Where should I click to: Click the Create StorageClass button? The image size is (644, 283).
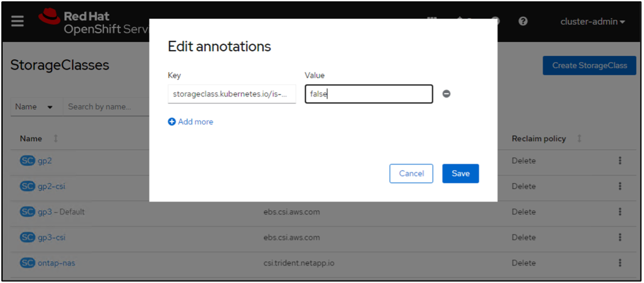pos(589,66)
